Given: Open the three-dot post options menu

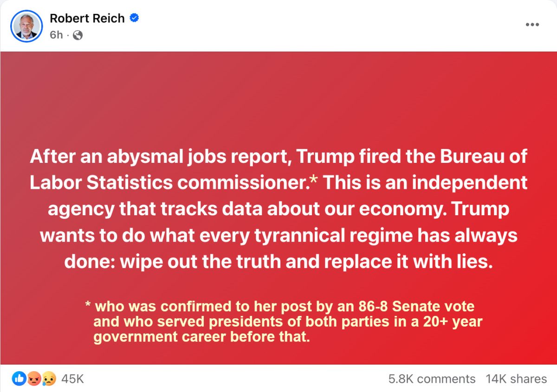Looking at the screenshot, I should [532, 25].
